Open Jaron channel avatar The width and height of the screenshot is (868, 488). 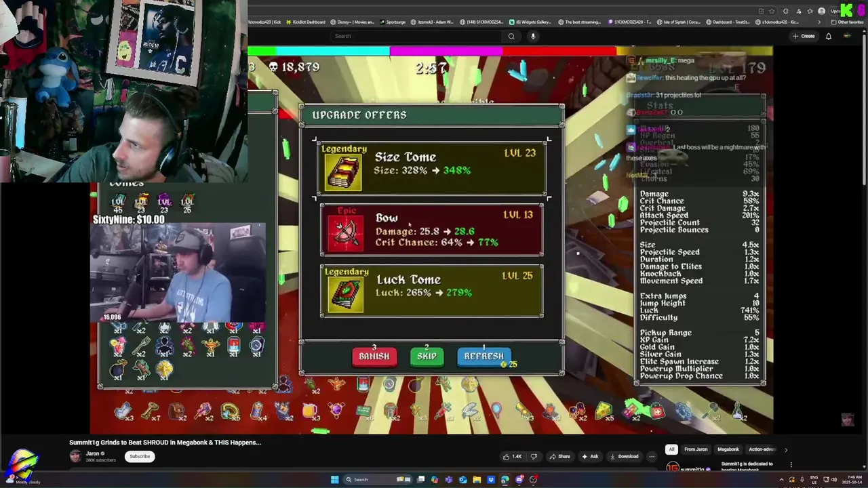click(75, 456)
